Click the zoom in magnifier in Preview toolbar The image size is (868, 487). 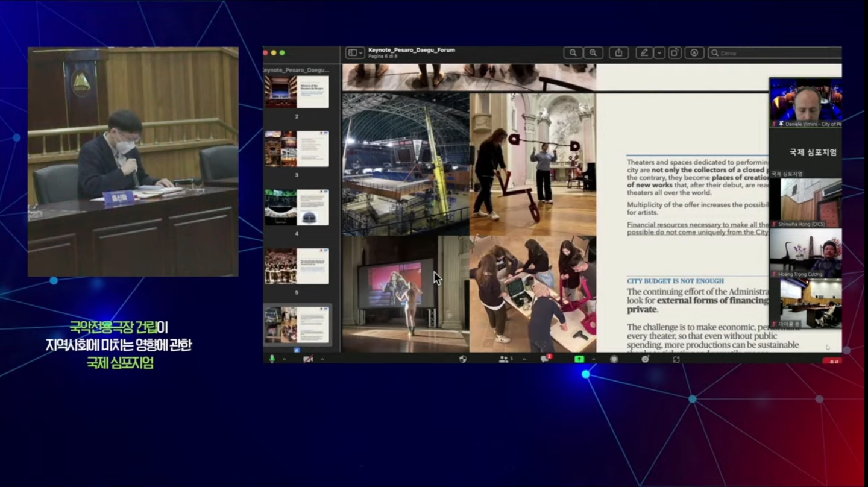point(593,53)
